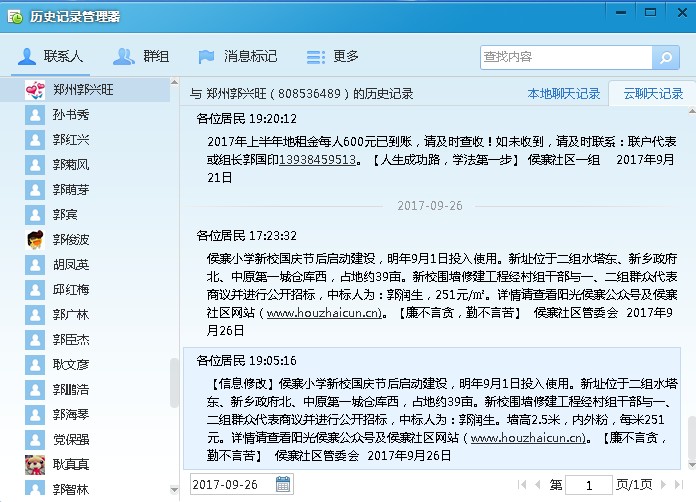
Task: Select contact 胡凤英
Action: coord(85,265)
